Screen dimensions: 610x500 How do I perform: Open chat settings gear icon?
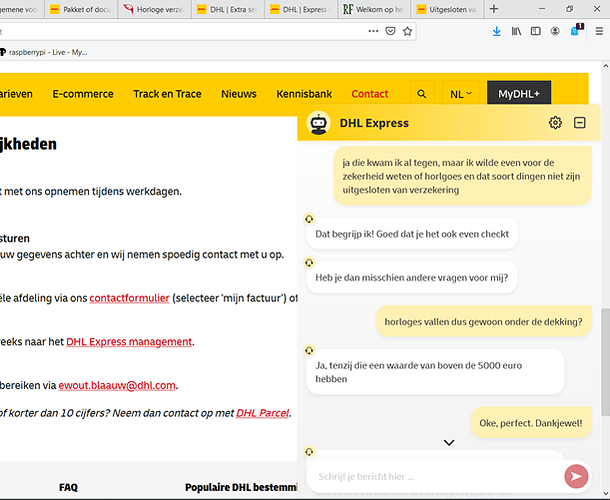click(555, 123)
